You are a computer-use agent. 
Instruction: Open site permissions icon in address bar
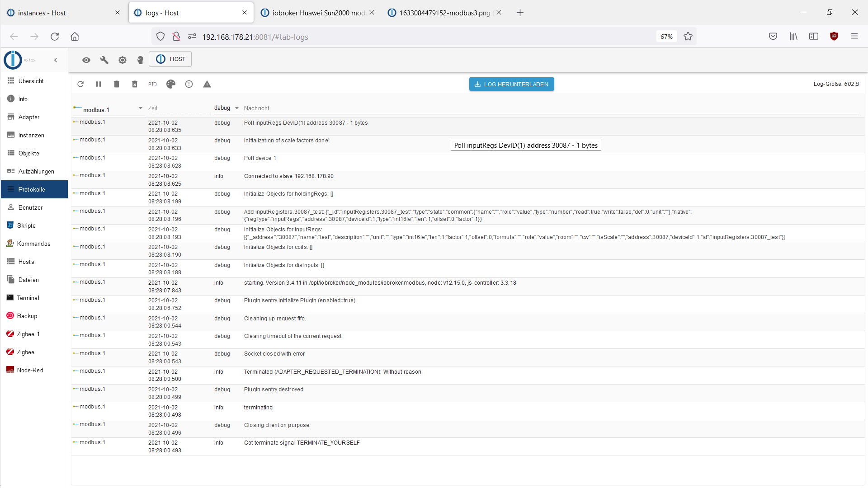pos(192,37)
